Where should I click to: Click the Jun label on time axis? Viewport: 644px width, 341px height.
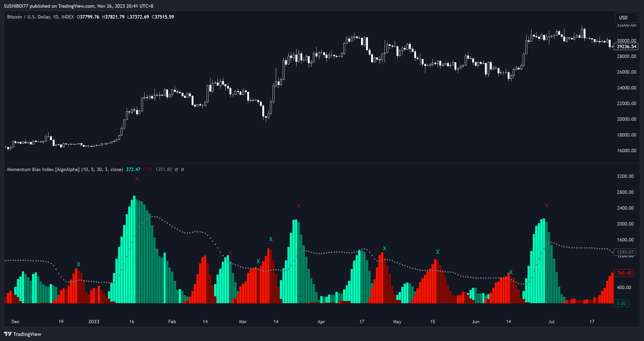point(476,322)
